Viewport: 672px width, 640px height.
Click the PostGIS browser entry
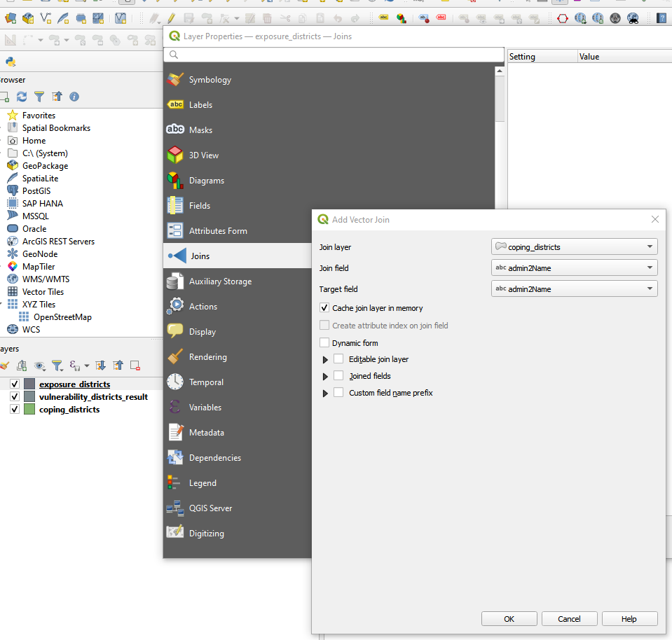pos(36,191)
